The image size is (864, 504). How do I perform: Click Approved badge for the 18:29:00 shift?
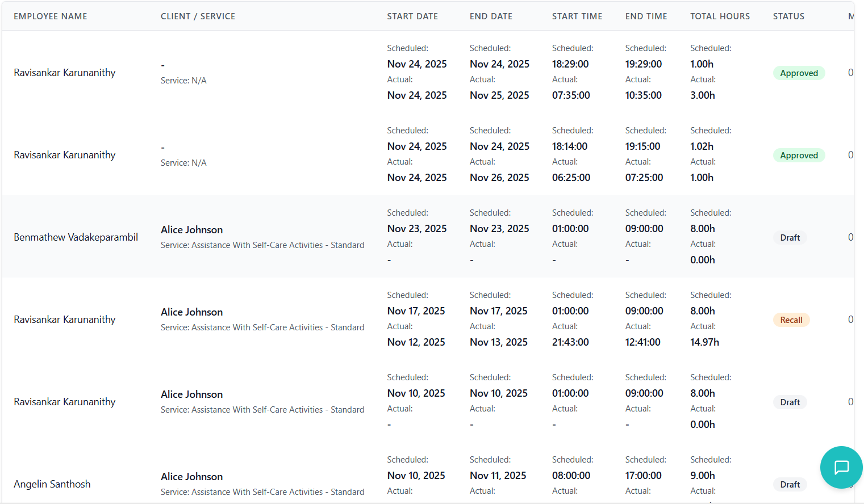point(799,73)
